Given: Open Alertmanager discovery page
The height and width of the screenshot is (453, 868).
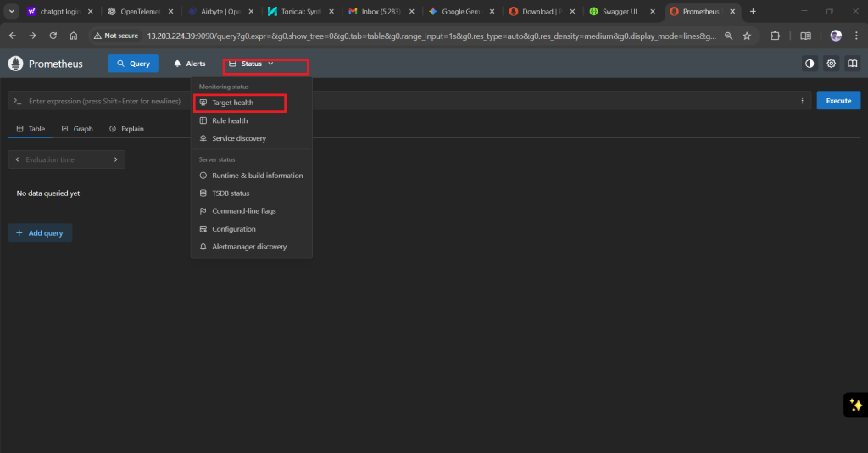Looking at the screenshot, I should 251,247.
